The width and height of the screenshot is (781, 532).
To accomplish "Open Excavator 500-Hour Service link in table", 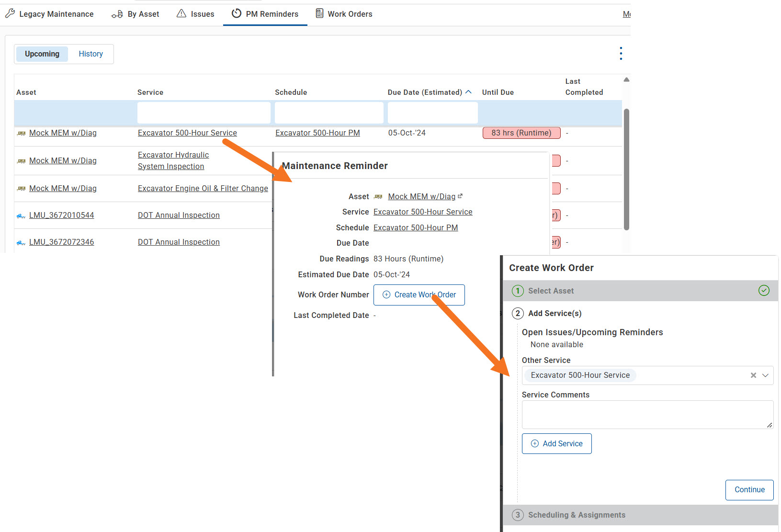I will pyautogui.click(x=187, y=133).
